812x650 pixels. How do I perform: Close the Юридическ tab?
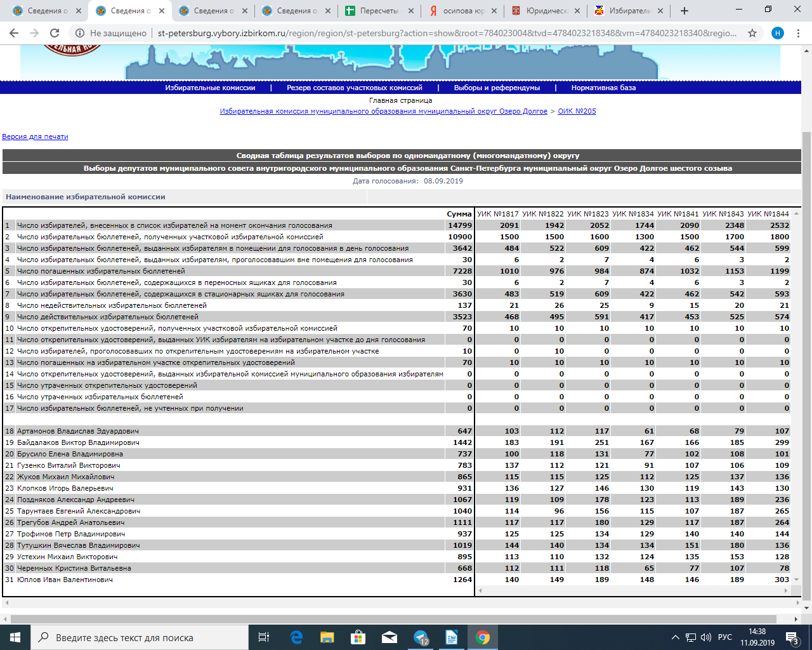(577, 11)
